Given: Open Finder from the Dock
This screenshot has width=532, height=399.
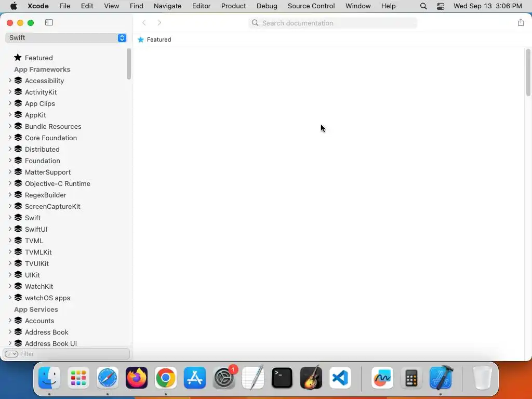Looking at the screenshot, I should 49,378.
